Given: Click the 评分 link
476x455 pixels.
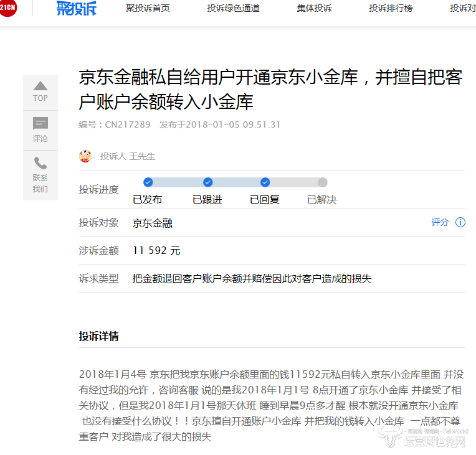Looking at the screenshot, I should (440, 222).
